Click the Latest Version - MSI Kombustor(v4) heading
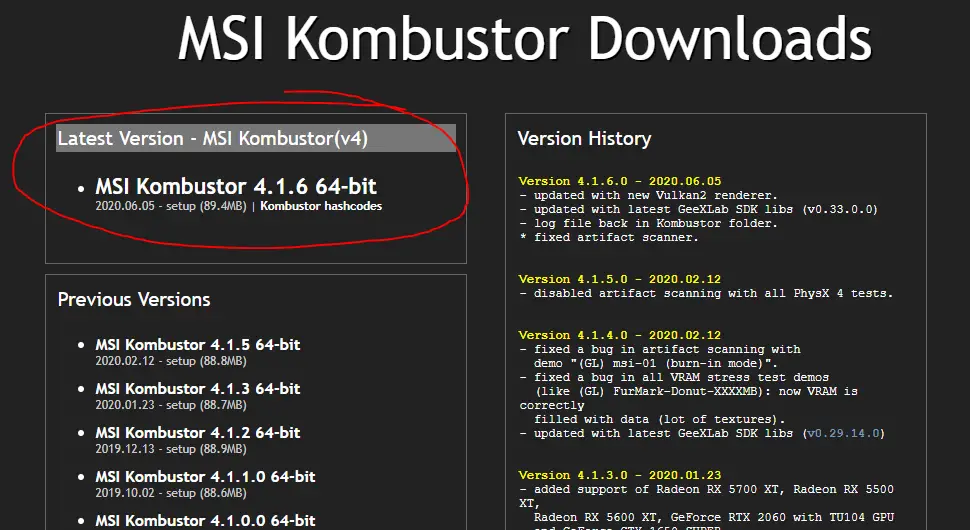This screenshot has width=970, height=530. point(256,138)
